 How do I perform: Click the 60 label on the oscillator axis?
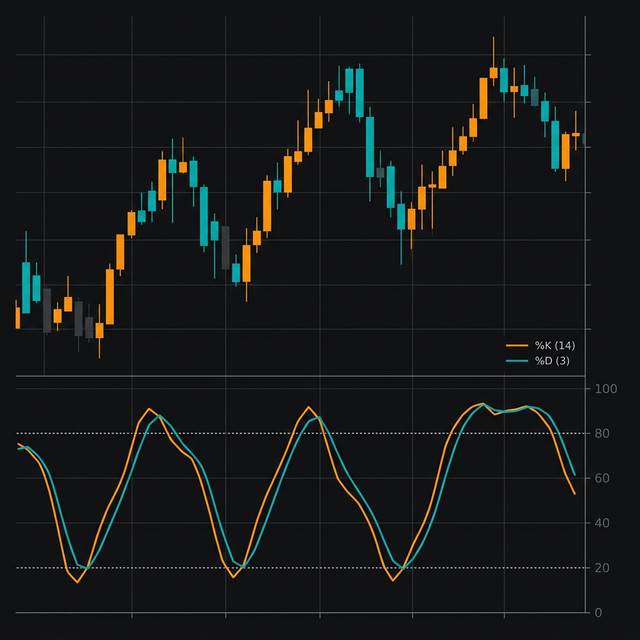click(x=603, y=479)
